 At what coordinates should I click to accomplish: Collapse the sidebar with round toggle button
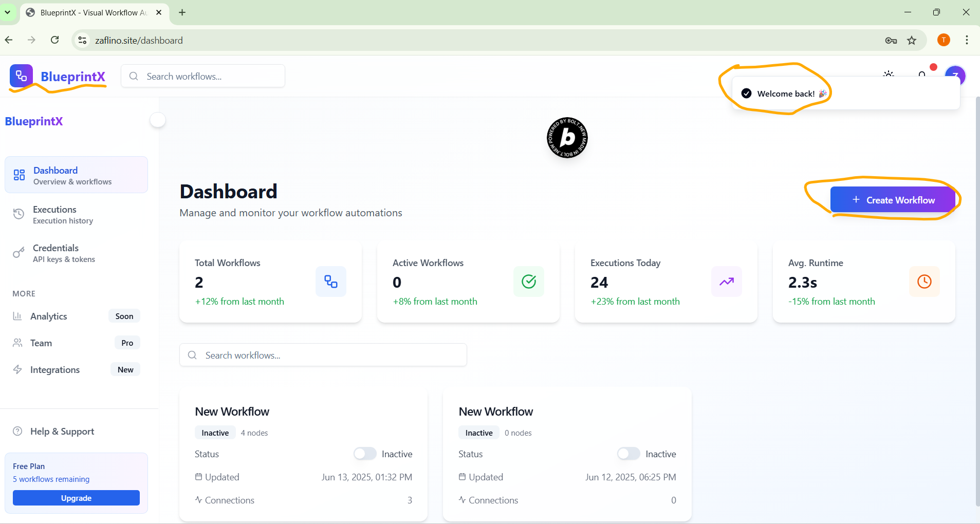pos(158,120)
